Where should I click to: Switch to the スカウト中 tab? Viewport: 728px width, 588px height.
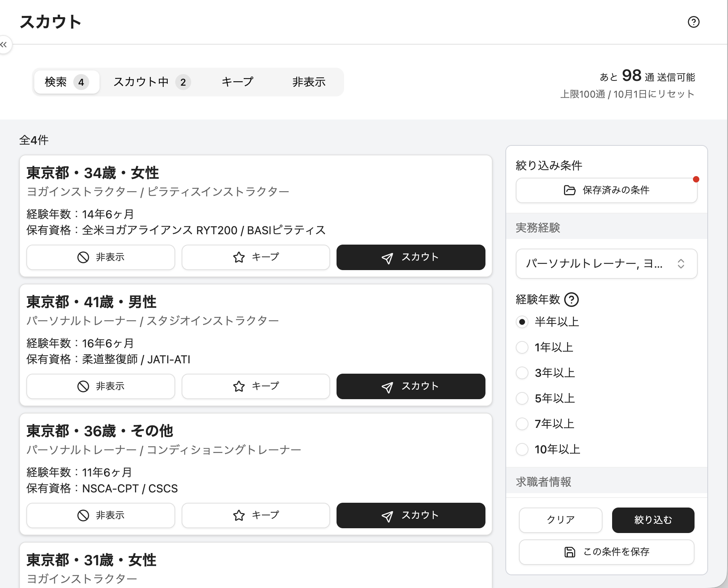click(152, 82)
